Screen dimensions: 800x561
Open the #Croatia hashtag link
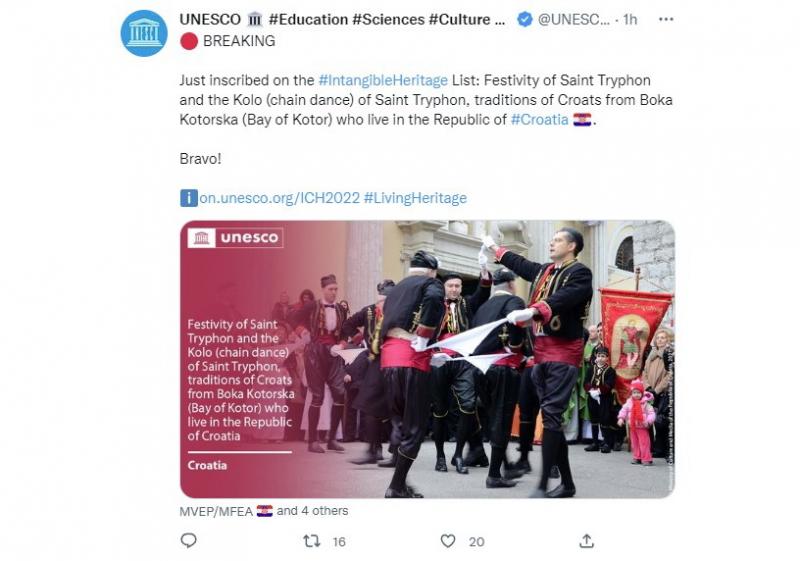pyautogui.click(x=539, y=119)
